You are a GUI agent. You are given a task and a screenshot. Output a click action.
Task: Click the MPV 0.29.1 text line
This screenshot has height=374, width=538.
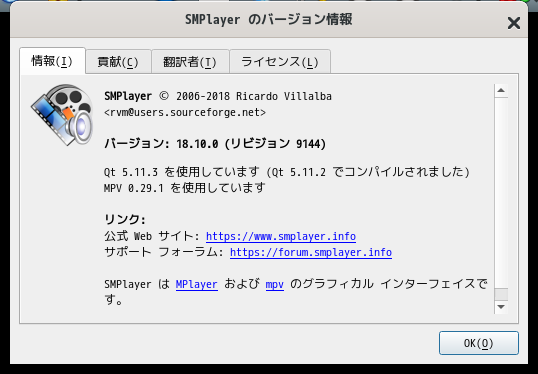pos(185,188)
